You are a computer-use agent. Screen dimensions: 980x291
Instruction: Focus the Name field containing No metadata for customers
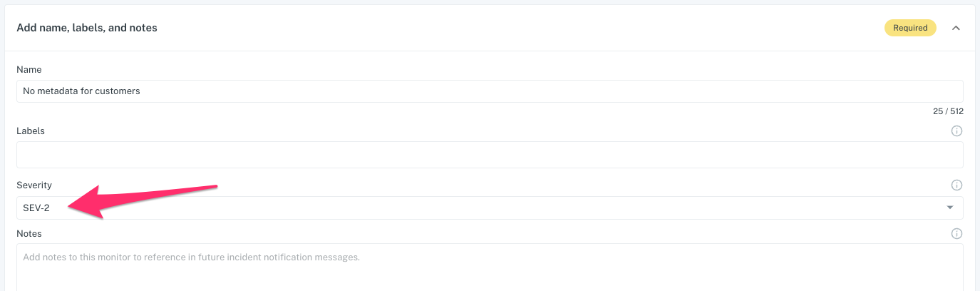click(x=490, y=91)
